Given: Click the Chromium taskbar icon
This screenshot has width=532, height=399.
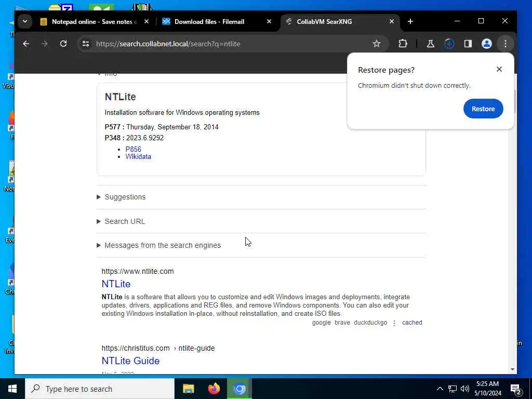Looking at the screenshot, I should point(240,389).
